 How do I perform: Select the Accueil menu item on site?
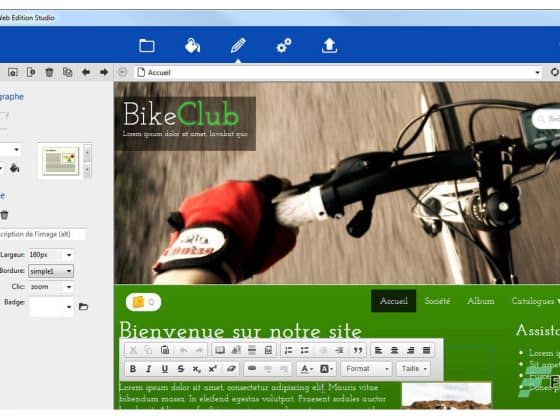[x=394, y=301]
